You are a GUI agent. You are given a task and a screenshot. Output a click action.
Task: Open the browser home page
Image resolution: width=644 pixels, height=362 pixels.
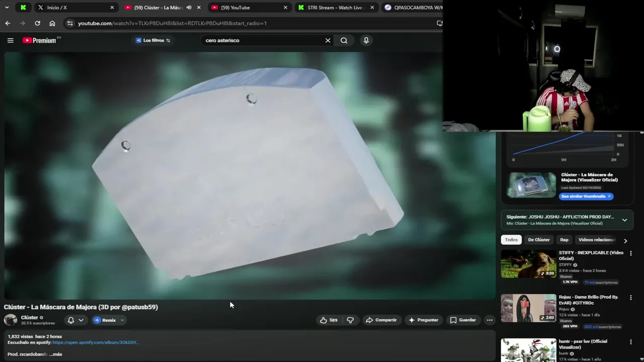[x=52, y=23]
